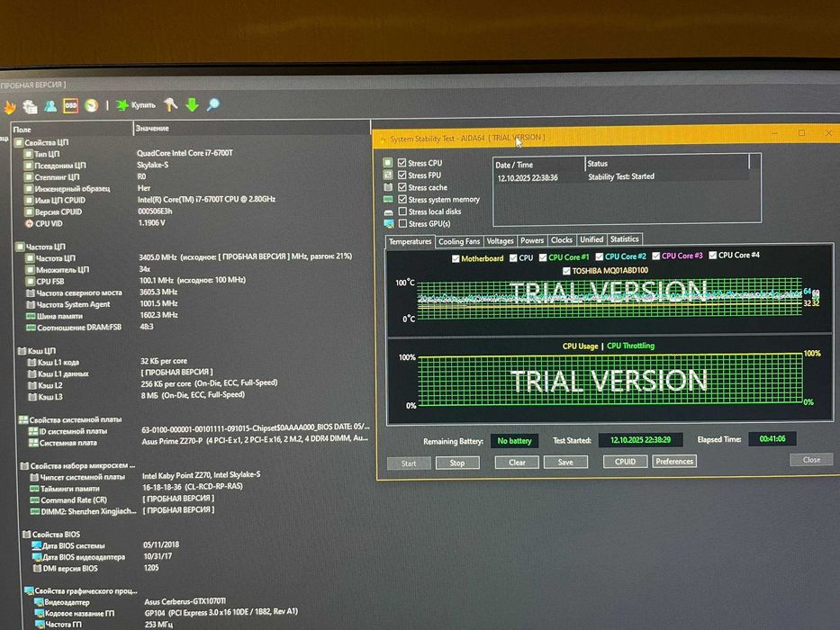Enable the Stress local disks checkbox
This screenshot has width=840, height=630.
click(x=402, y=211)
